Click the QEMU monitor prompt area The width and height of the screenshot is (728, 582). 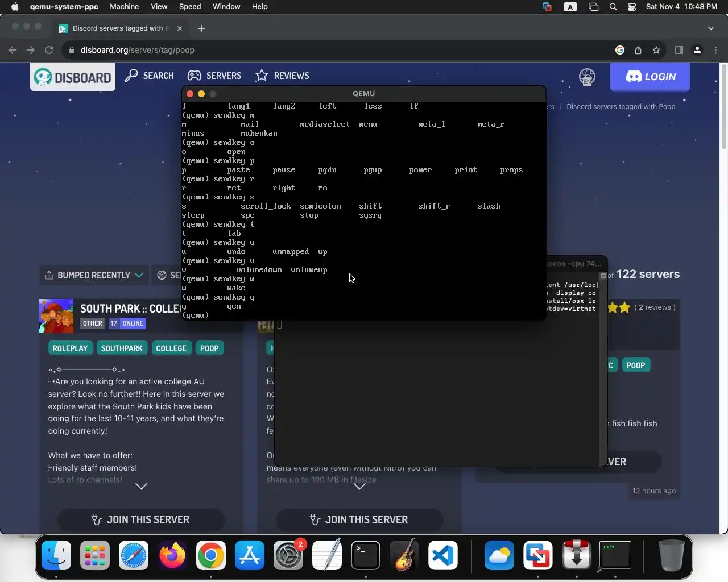tap(364, 315)
